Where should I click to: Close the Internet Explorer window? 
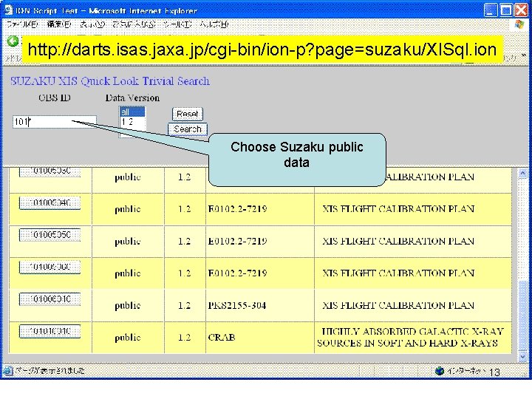(521, 10)
